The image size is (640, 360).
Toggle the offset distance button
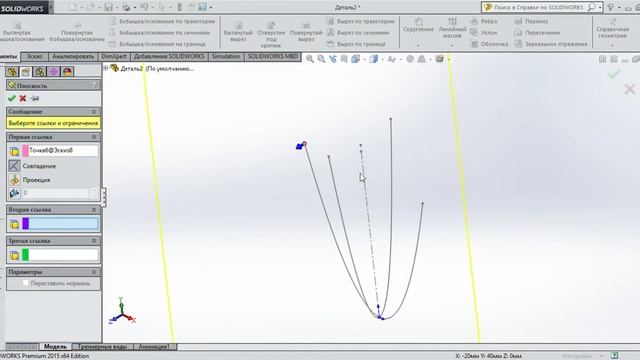click(14, 193)
